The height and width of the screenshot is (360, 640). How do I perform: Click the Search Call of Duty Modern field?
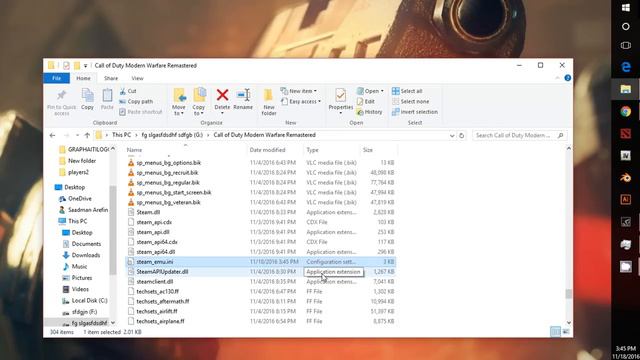(x=520, y=135)
